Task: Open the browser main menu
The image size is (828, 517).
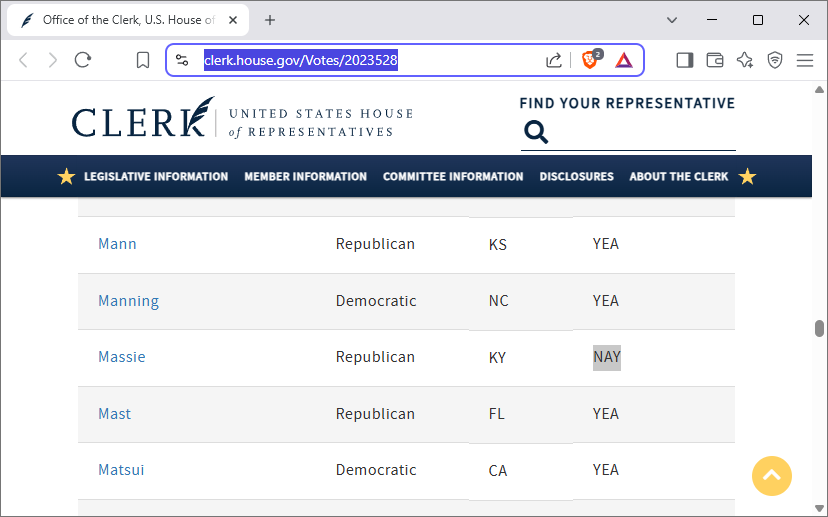Action: (x=805, y=60)
